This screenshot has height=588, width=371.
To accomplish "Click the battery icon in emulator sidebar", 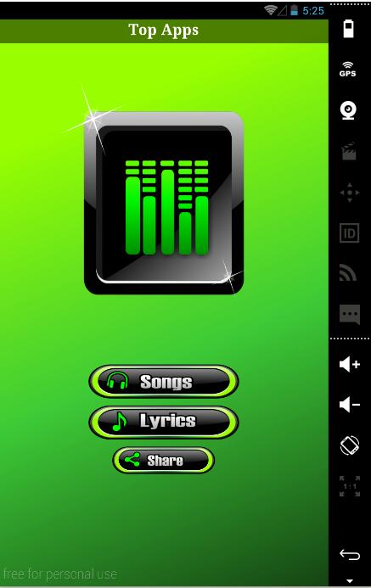I will [349, 29].
